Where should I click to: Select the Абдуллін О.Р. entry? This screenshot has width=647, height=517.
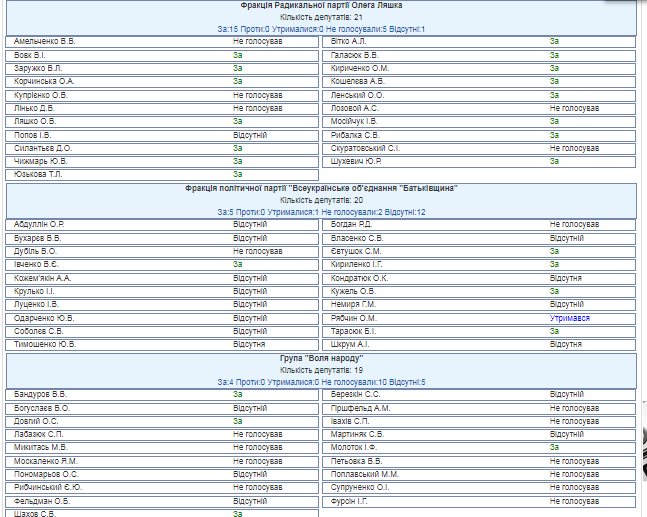(x=162, y=225)
